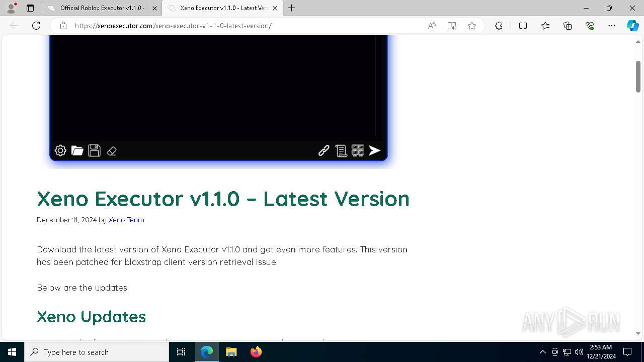Image resolution: width=644 pixels, height=362 pixels.
Task: Click the settings gear in executor image
Action: point(60,150)
